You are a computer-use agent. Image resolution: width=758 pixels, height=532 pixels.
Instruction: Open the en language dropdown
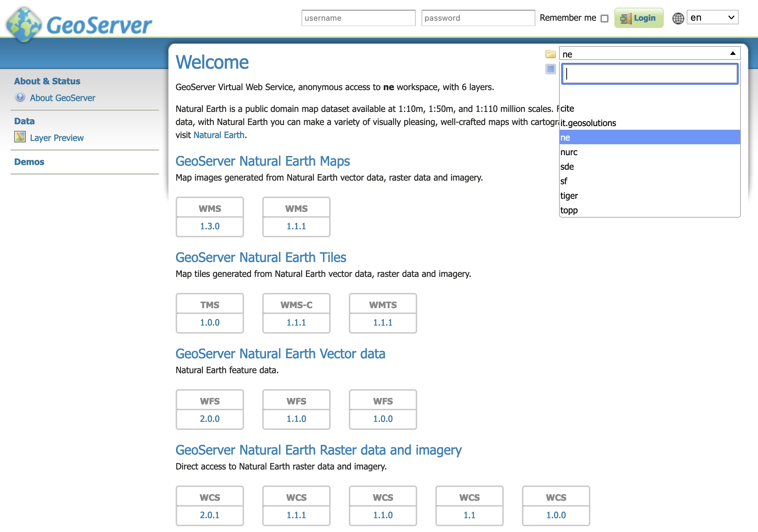coord(712,17)
